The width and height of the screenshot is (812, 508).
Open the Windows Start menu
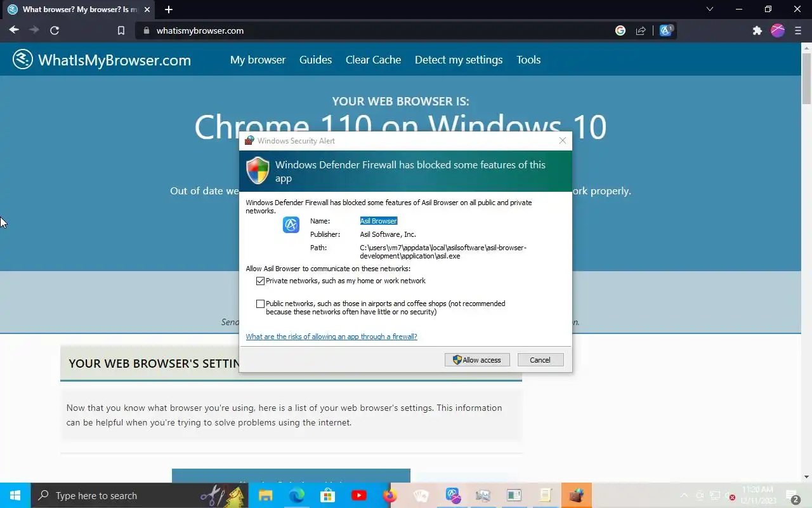point(15,495)
